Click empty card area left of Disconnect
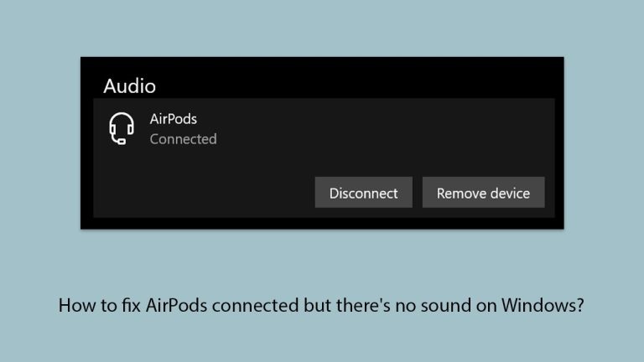 click(x=201, y=193)
